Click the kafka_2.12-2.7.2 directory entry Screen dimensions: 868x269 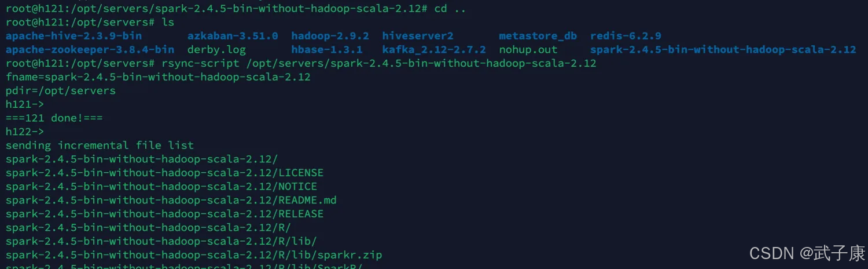pyautogui.click(x=434, y=50)
